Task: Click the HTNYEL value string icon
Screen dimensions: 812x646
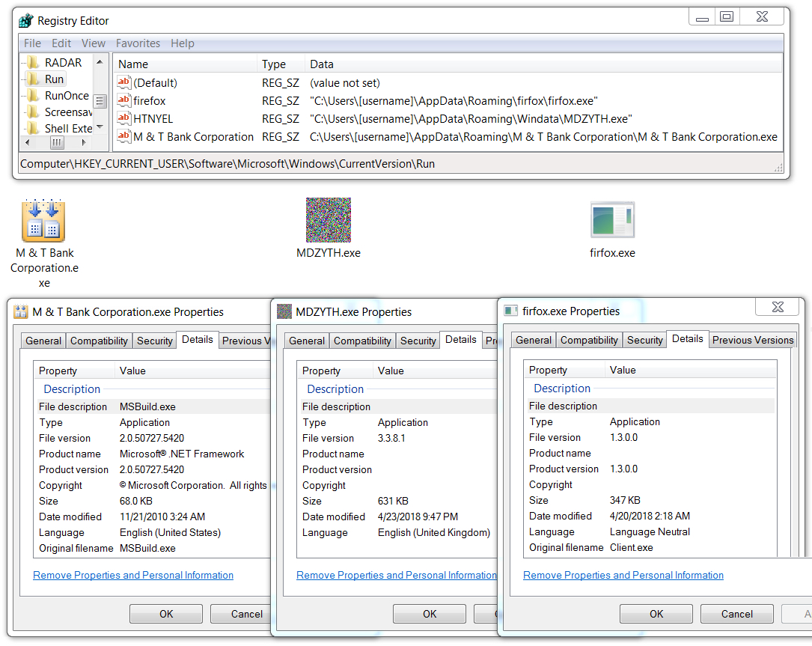Action: pos(123,118)
